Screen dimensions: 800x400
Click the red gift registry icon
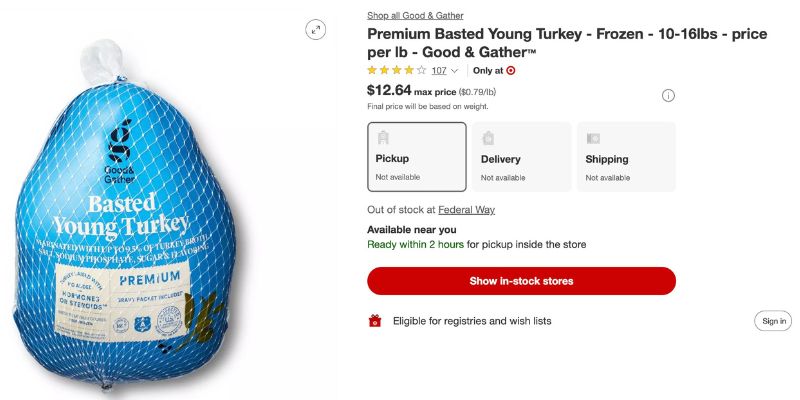pos(375,321)
